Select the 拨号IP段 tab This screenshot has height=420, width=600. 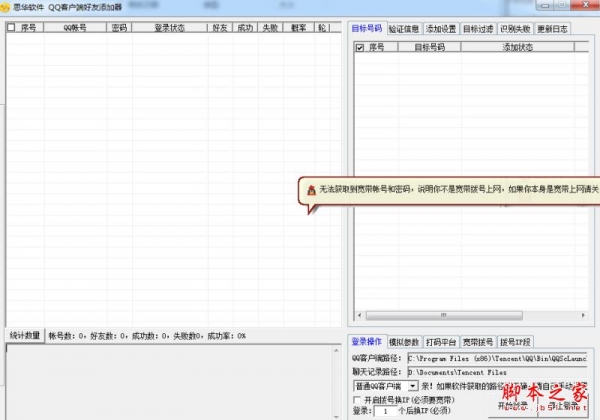coord(515,342)
